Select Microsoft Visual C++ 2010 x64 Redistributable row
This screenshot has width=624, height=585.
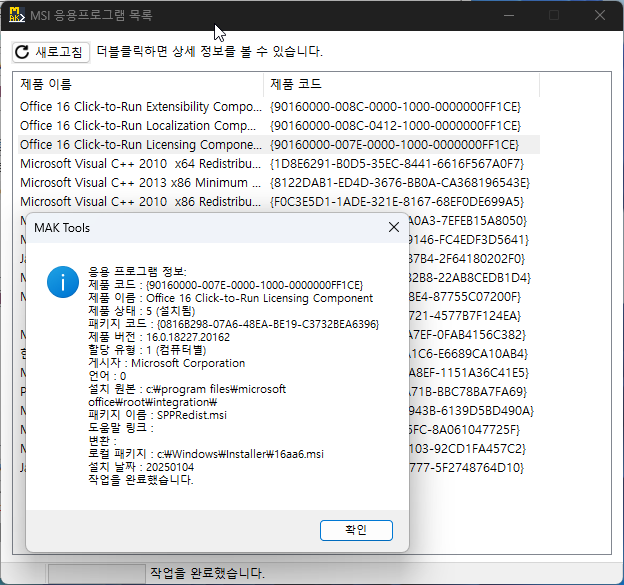coord(279,164)
